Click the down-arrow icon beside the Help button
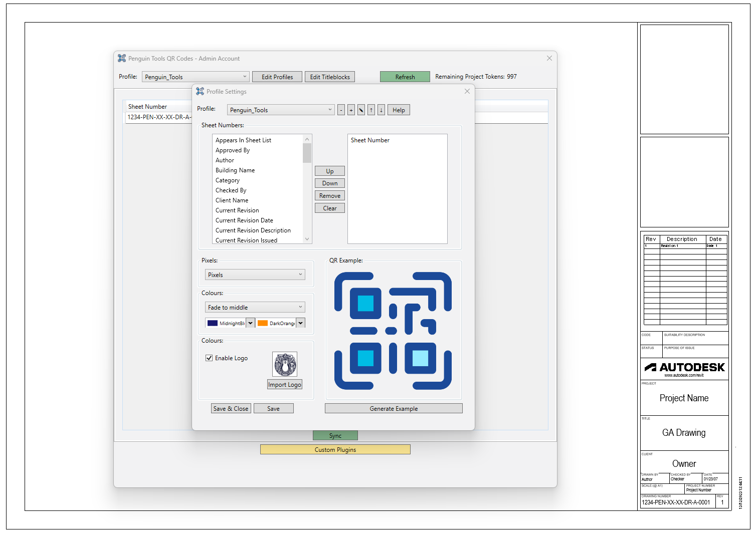Screen dimensions: 756x535 [x=381, y=110]
